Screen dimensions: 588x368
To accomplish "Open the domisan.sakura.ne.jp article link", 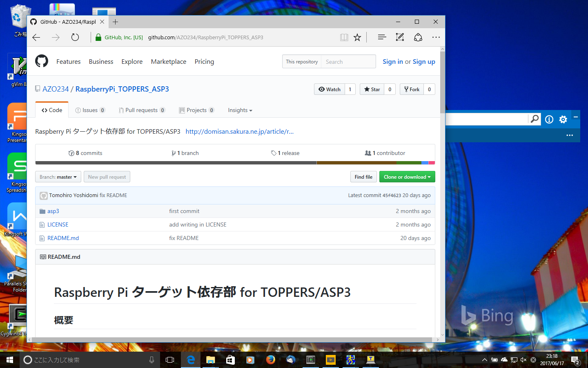I will (240, 132).
